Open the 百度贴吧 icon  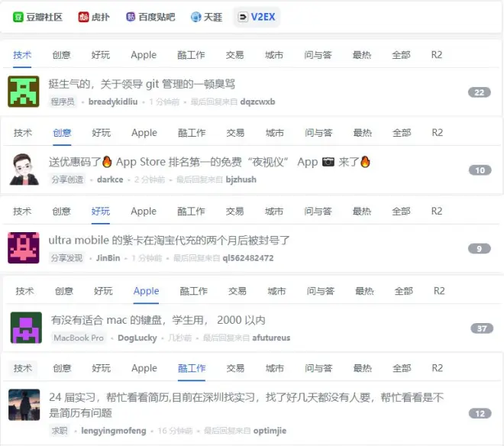tap(131, 16)
